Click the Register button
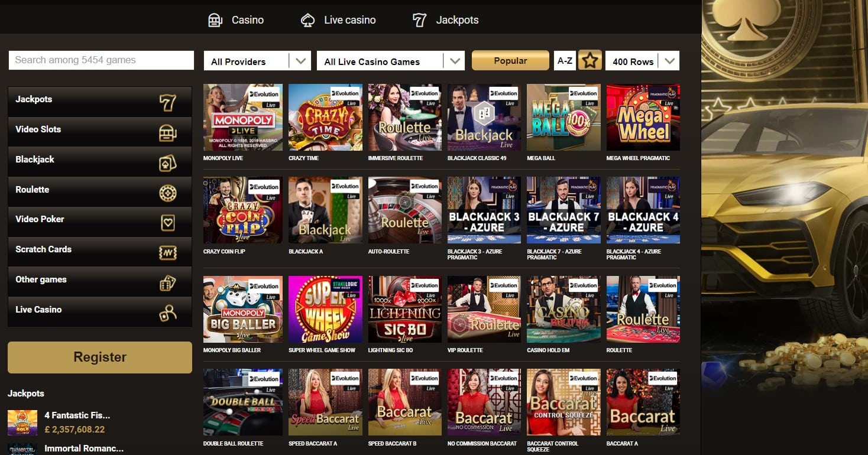The image size is (868, 455). click(x=100, y=357)
